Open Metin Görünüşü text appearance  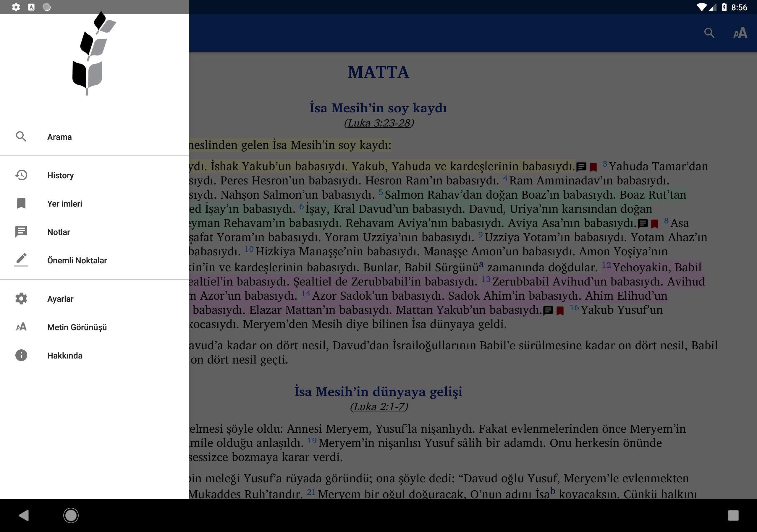[95, 327]
